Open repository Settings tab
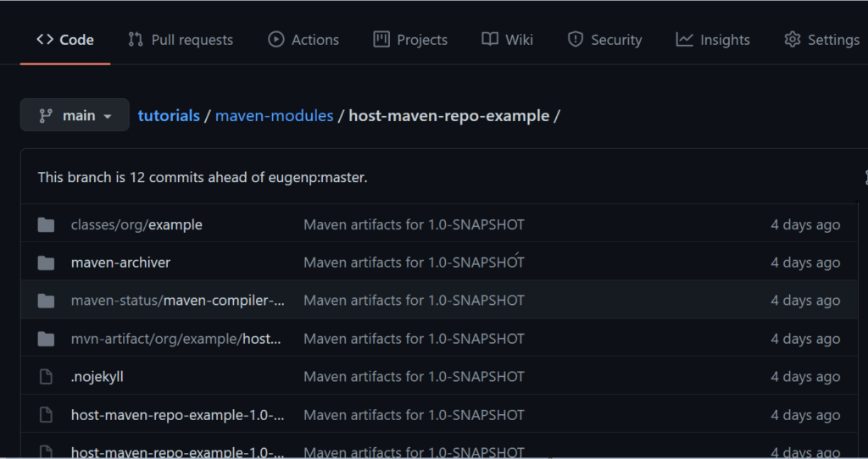 click(x=822, y=40)
